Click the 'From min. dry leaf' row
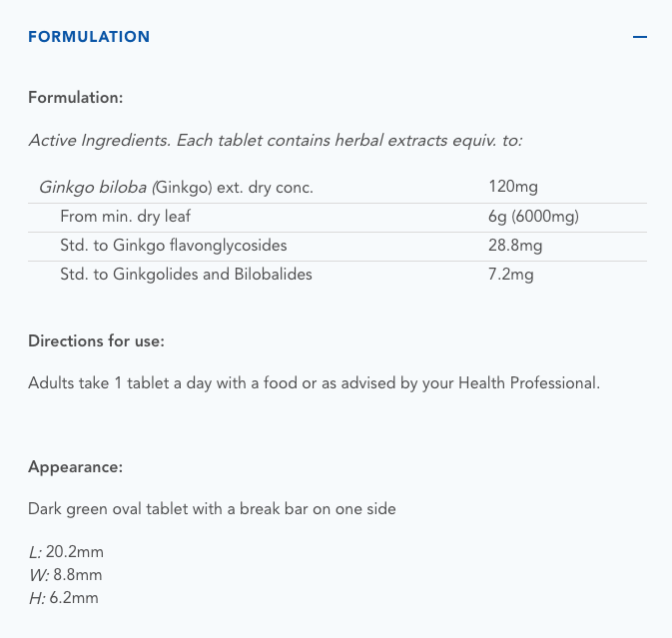 [125, 216]
